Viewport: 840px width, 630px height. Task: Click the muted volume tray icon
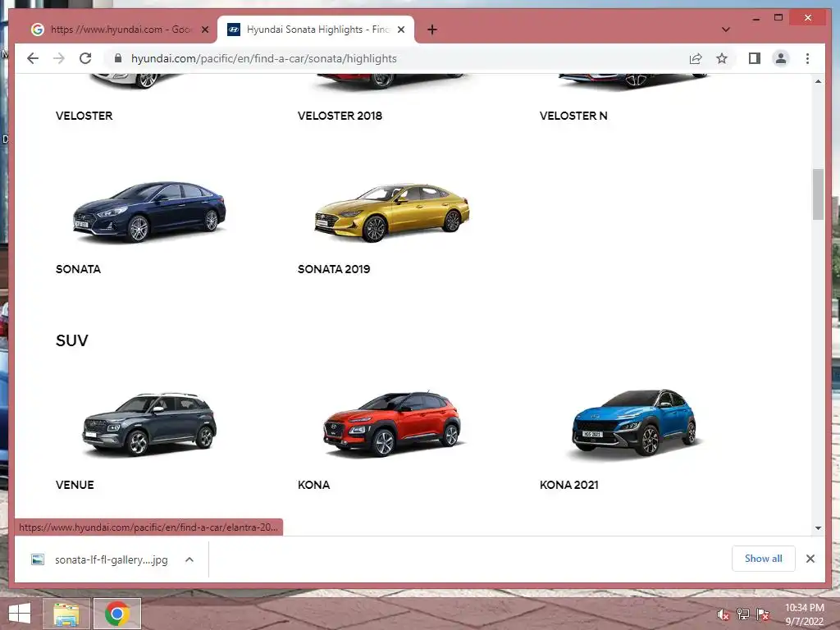pos(724,614)
